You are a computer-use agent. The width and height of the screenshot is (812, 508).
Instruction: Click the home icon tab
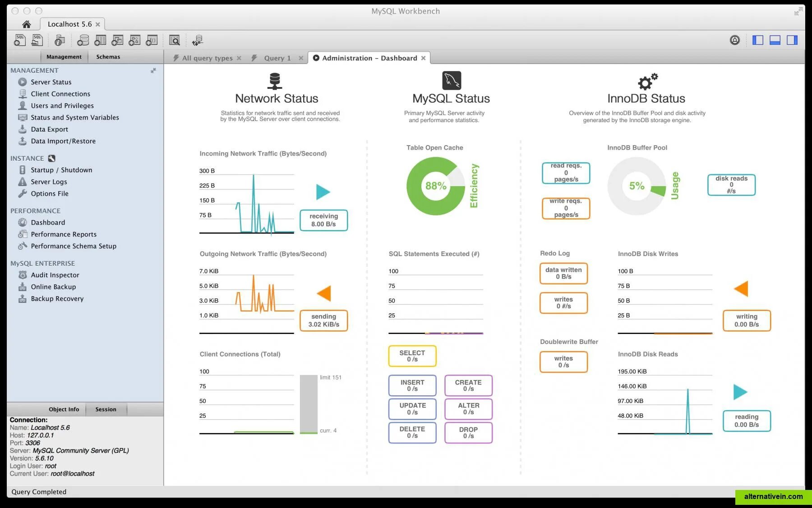[27, 24]
